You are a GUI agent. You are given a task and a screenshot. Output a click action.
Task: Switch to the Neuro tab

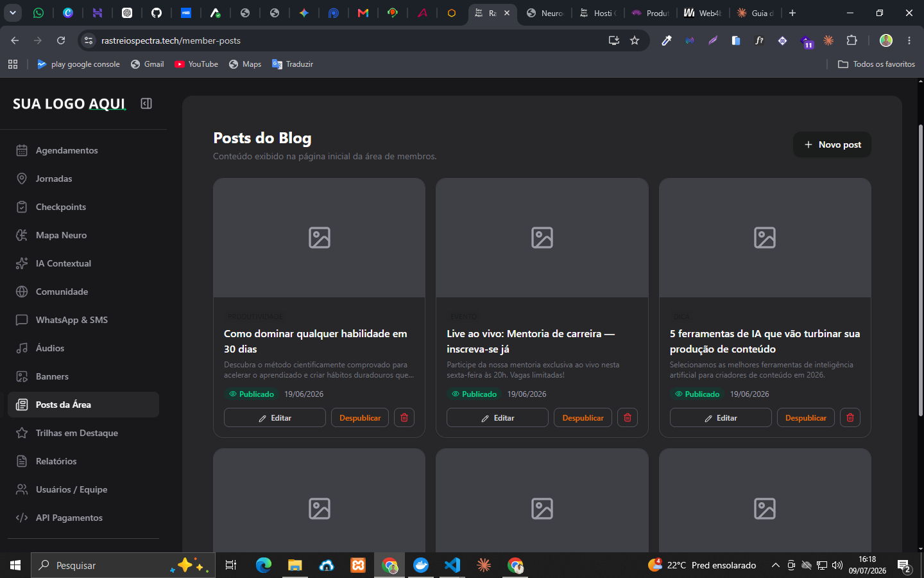coord(545,13)
